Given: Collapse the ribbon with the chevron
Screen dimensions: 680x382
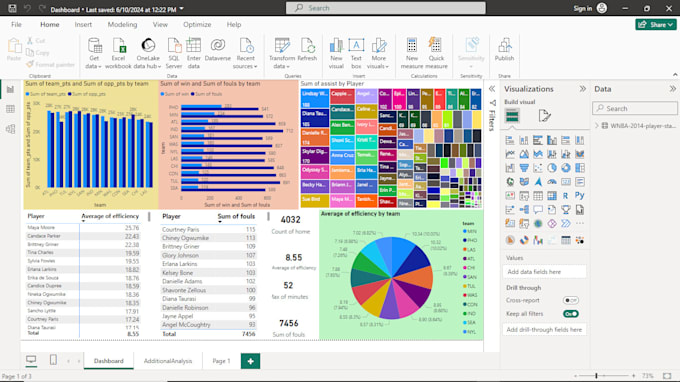Looking at the screenshot, I should (x=675, y=75).
